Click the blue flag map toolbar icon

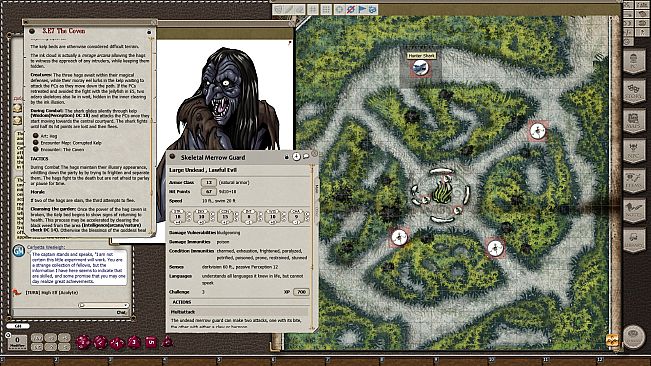pos(362,9)
